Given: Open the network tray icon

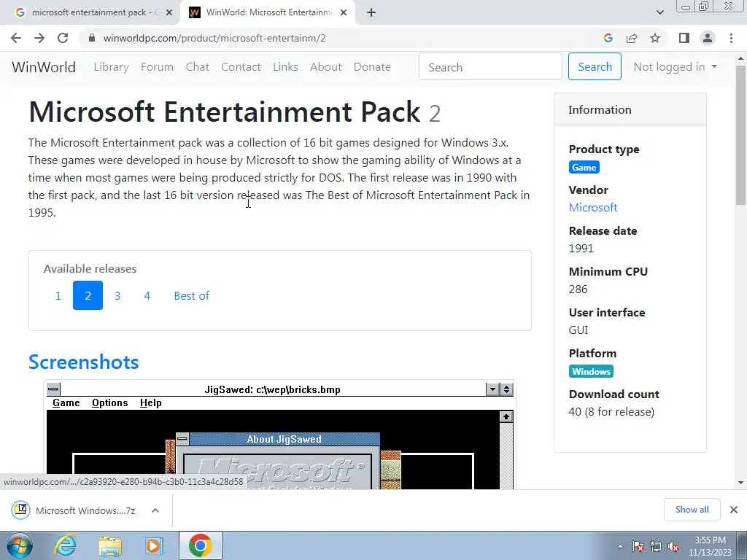Looking at the screenshot, I should [656, 547].
